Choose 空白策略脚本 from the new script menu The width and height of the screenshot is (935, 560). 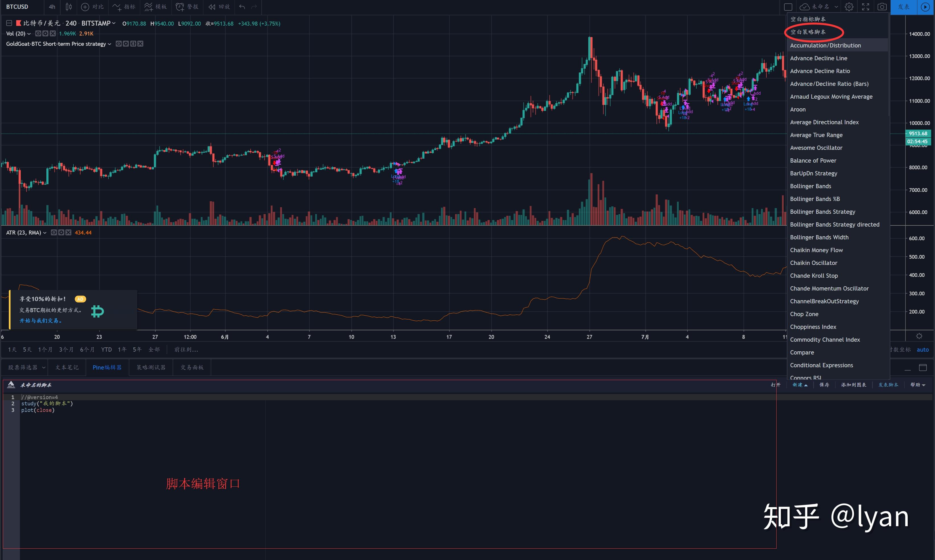(808, 32)
